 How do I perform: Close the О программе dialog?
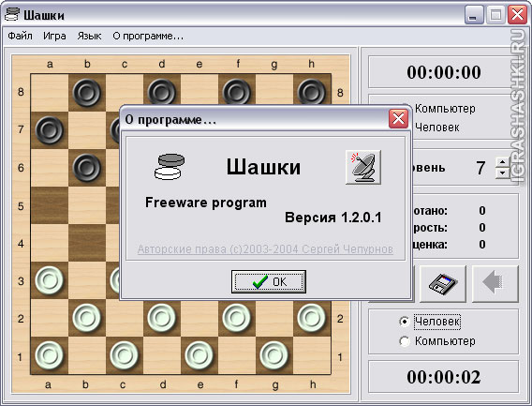[398, 119]
